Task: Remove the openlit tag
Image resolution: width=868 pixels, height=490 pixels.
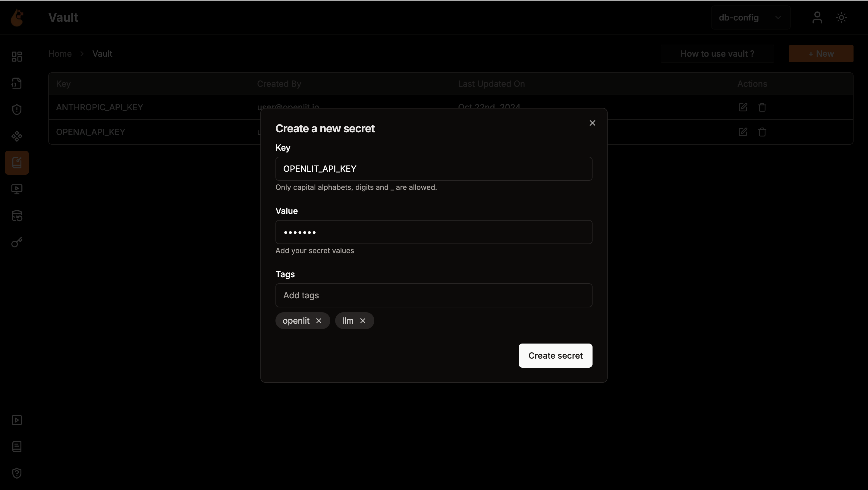Action: click(x=319, y=320)
